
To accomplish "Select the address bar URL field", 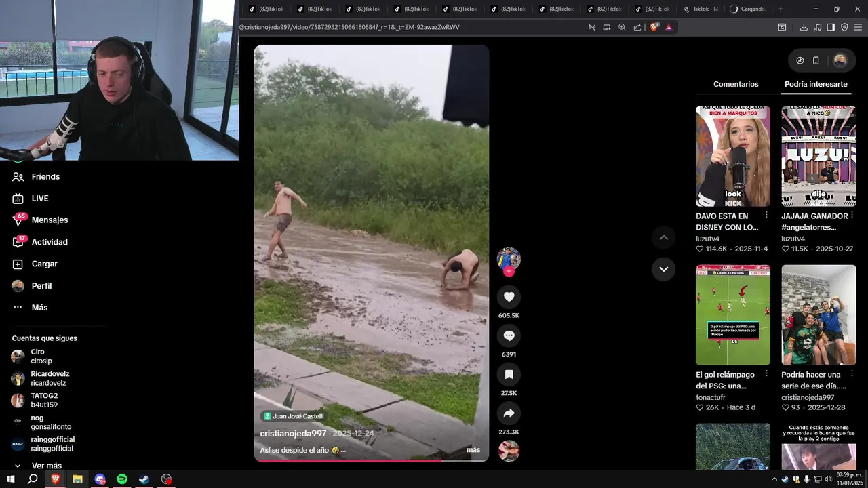I will click(412, 27).
